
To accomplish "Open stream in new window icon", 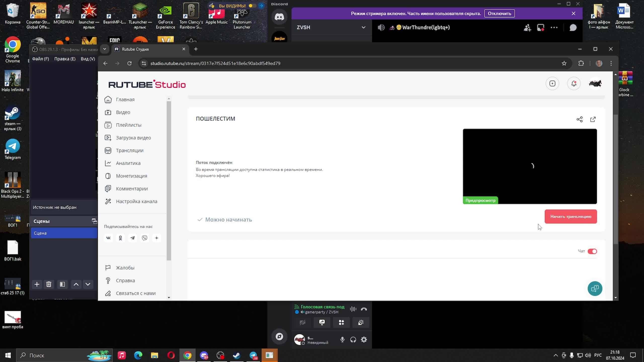I will pos(593,119).
